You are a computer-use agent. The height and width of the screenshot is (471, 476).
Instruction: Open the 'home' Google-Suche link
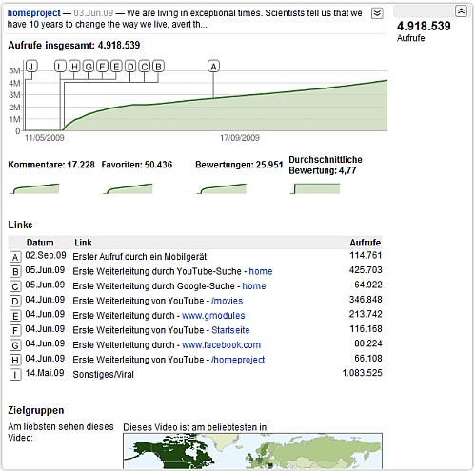pyautogui.click(x=254, y=286)
